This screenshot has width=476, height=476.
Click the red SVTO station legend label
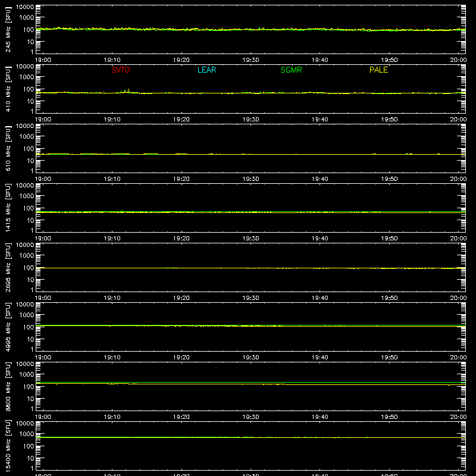pos(121,70)
